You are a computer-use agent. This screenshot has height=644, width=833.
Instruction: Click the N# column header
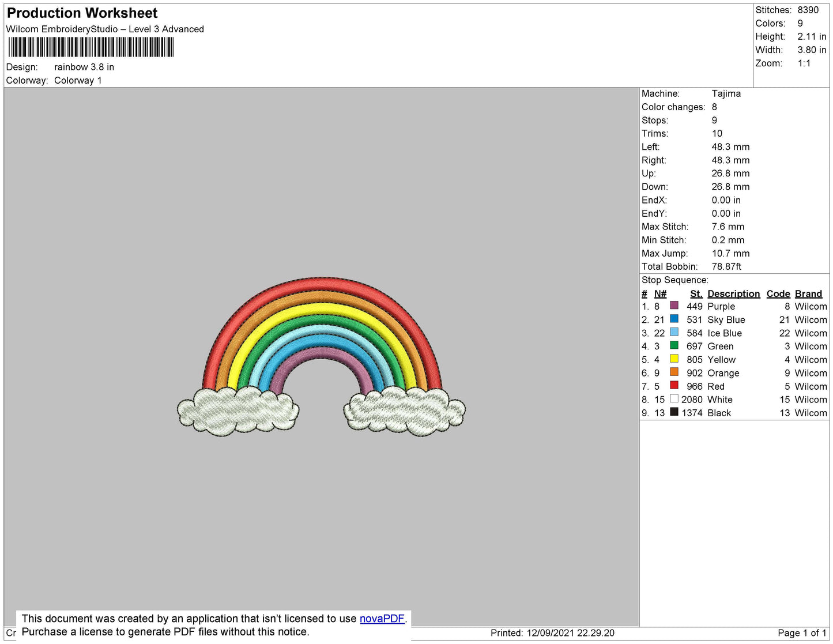(660, 293)
